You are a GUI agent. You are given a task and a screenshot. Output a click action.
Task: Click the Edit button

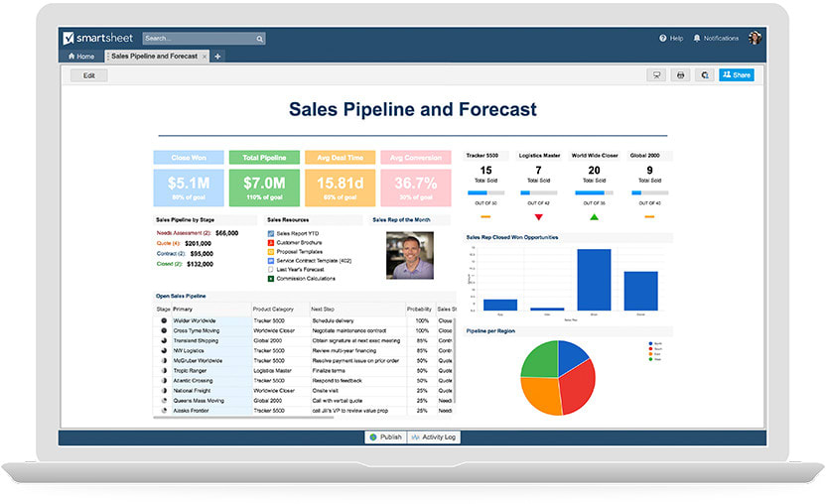[x=89, y=75]
